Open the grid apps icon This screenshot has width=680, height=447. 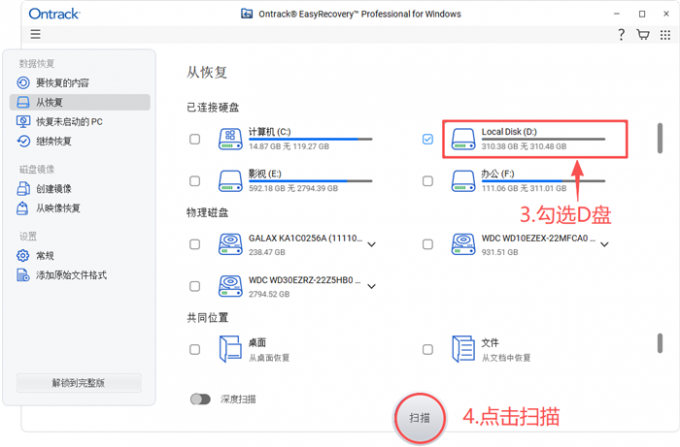tap(665, 35)
